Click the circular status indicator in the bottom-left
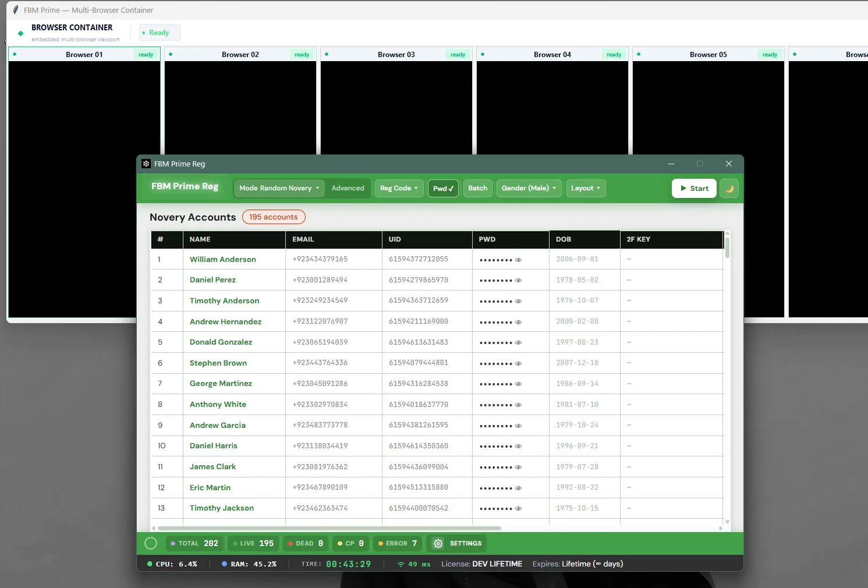The image size is (868, 588). (151, 543)
